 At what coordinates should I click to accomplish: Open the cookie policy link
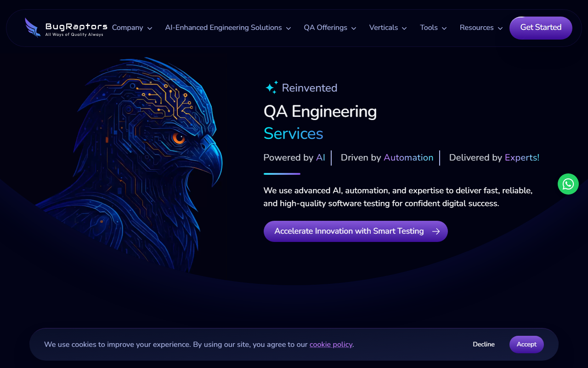coord(331,344)
